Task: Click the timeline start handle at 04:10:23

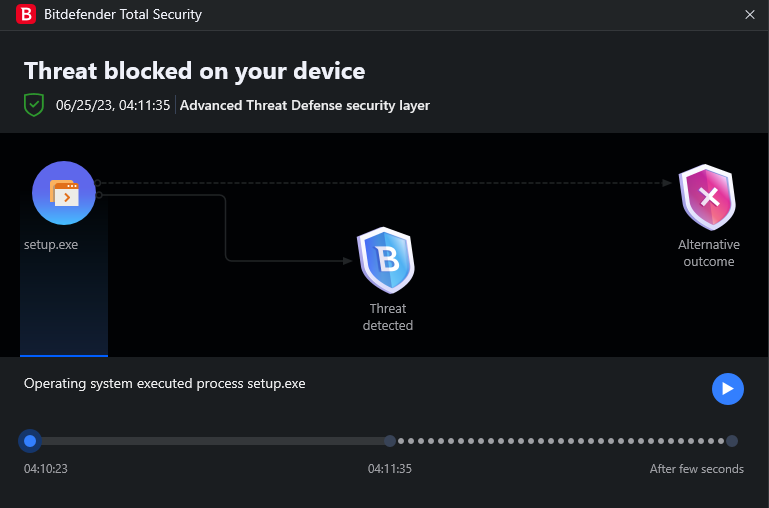Action: (30, 441)
